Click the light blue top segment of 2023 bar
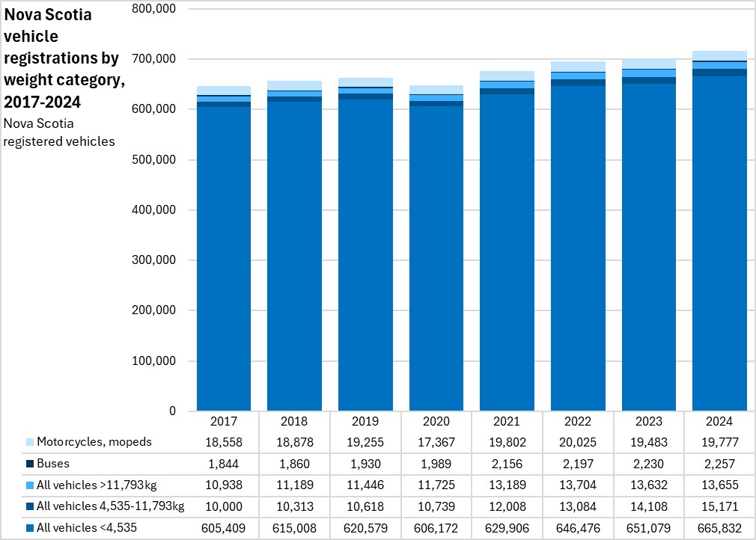This screenshot has width=756, height=540. (x=649, y=64)
